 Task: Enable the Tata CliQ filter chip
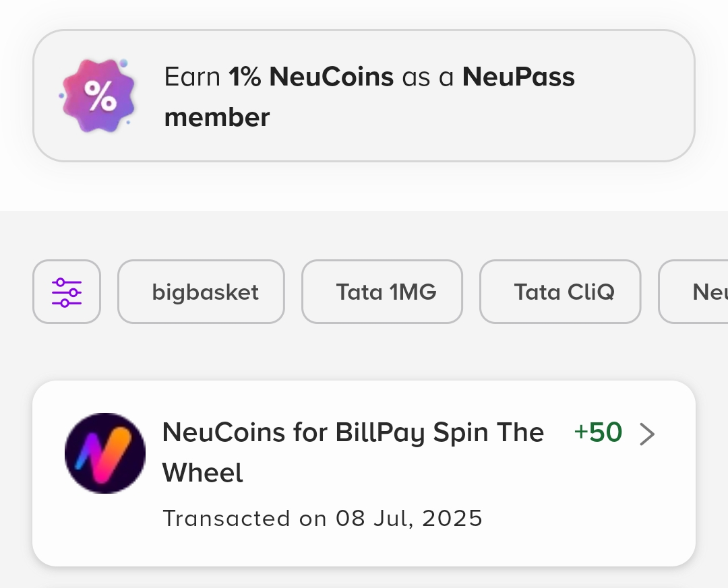(560, 292)
